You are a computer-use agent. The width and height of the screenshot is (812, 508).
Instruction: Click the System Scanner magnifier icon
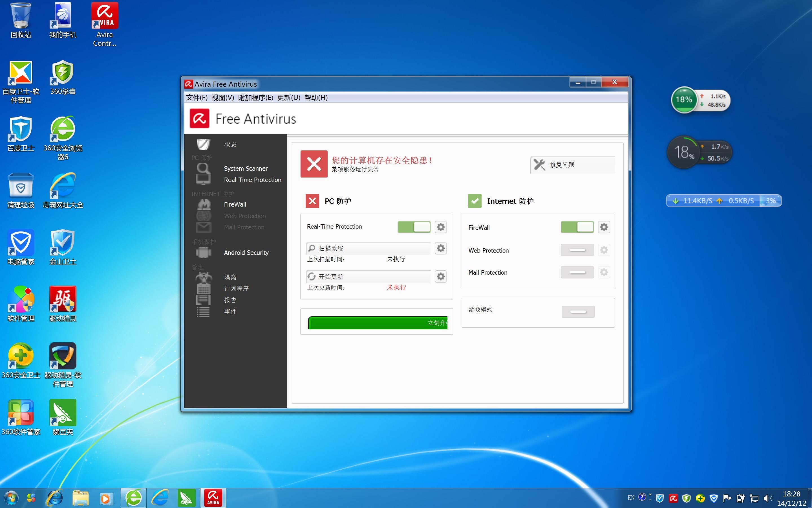[203, 168]
